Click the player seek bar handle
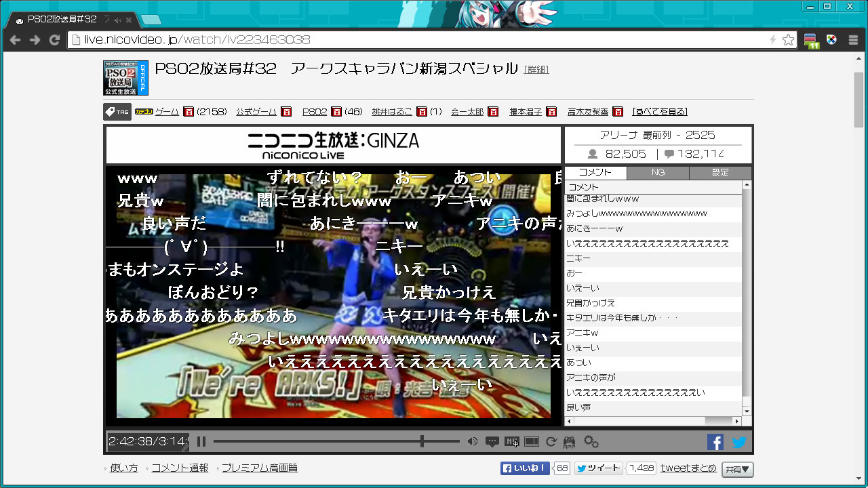This screenshot has height=488, width=868. 422,442
